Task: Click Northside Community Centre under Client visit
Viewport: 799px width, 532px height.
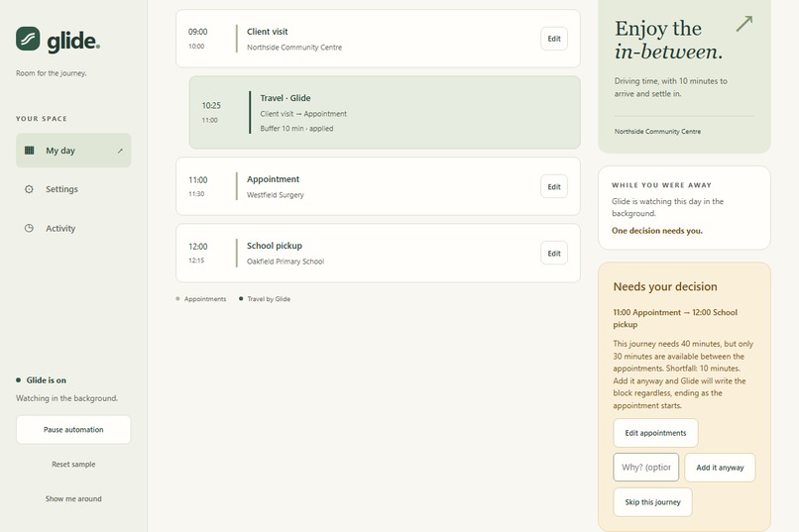Action: tap(294, 48)
